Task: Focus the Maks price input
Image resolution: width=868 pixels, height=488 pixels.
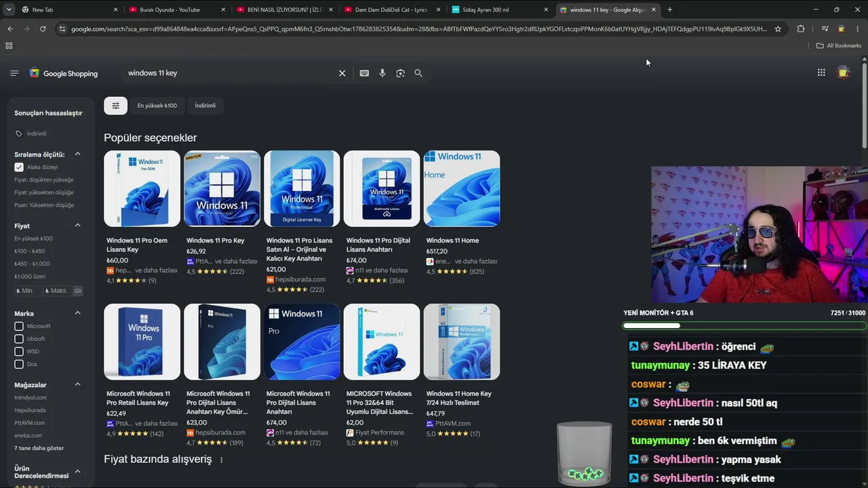Action: [x=56, y=291]
